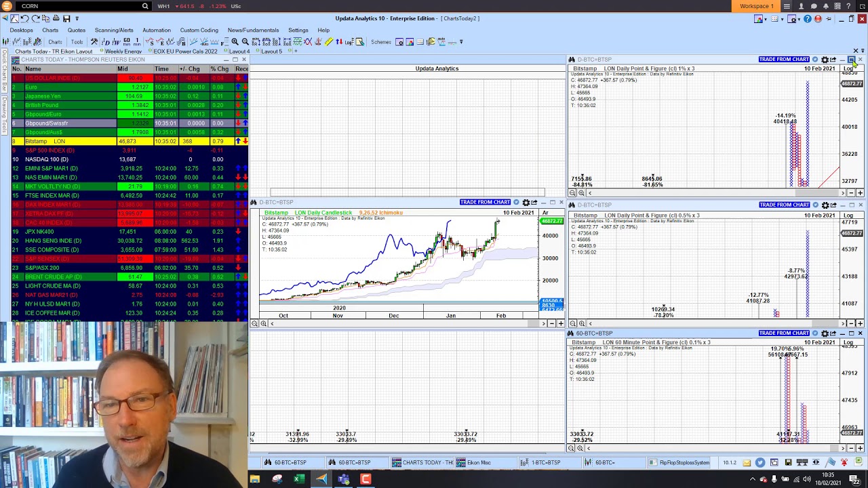
Task: Click the save floppy-disk icon
Action: coord(66,18)
